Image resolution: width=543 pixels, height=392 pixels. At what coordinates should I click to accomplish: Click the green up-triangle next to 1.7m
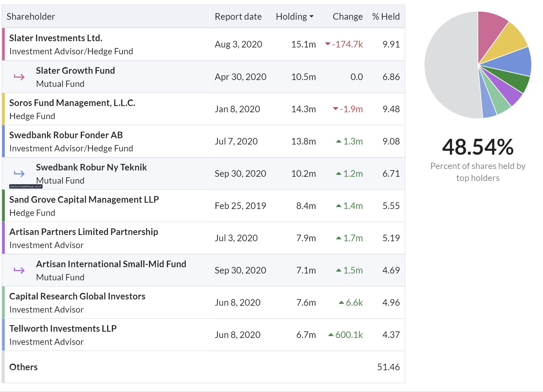click(339, 238)
